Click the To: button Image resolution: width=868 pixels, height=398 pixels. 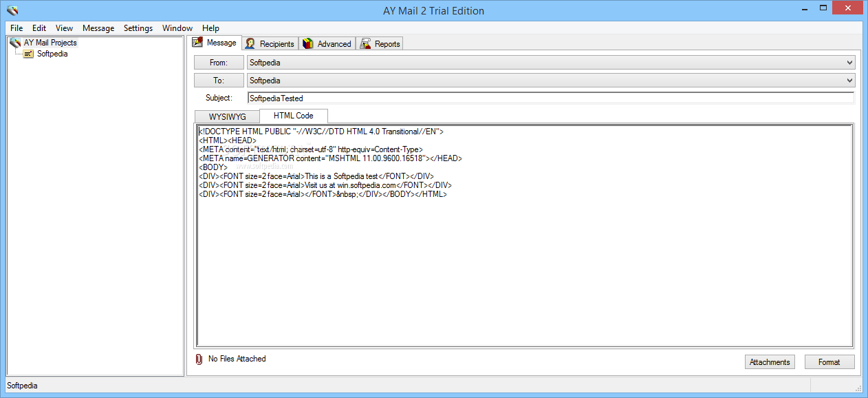pos(219,81)
